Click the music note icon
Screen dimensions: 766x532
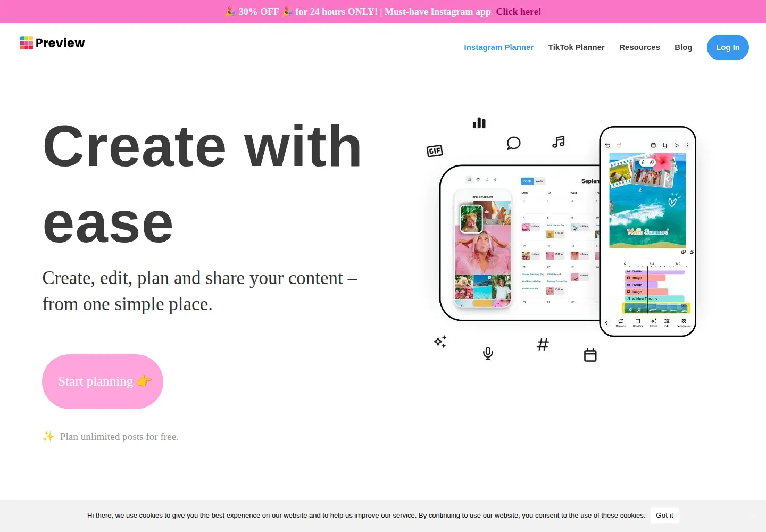pos(559,142)
